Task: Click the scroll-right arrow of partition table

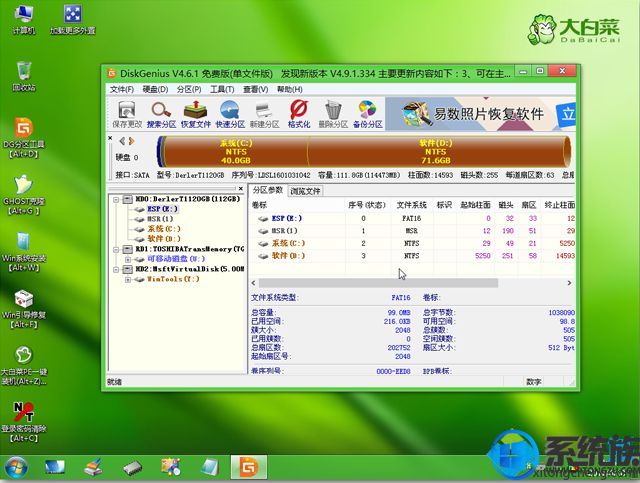Action: coord(569,283)
